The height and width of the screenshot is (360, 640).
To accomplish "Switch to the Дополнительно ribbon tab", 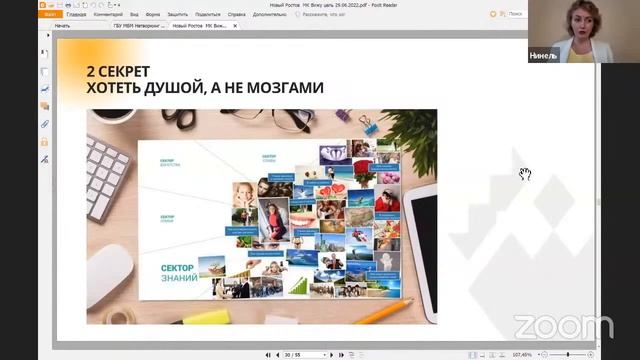I will (x=270, y=14).
